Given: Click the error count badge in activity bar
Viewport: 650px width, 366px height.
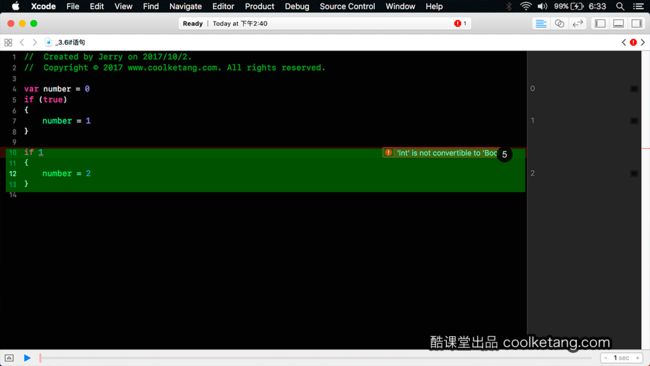Looking at the screenshot, I should [x=460, y=23].
